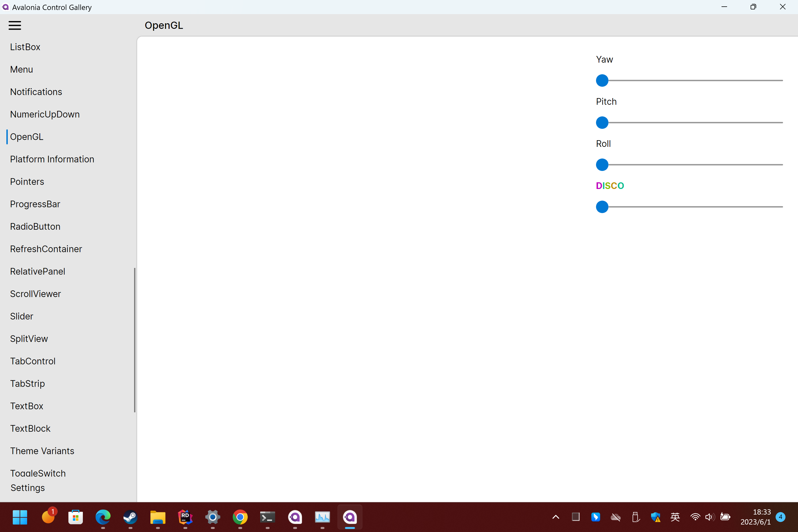This screenshot has width=798, height=532.
Task: Launch Steam from the taskbar
Action: [130, 517]
